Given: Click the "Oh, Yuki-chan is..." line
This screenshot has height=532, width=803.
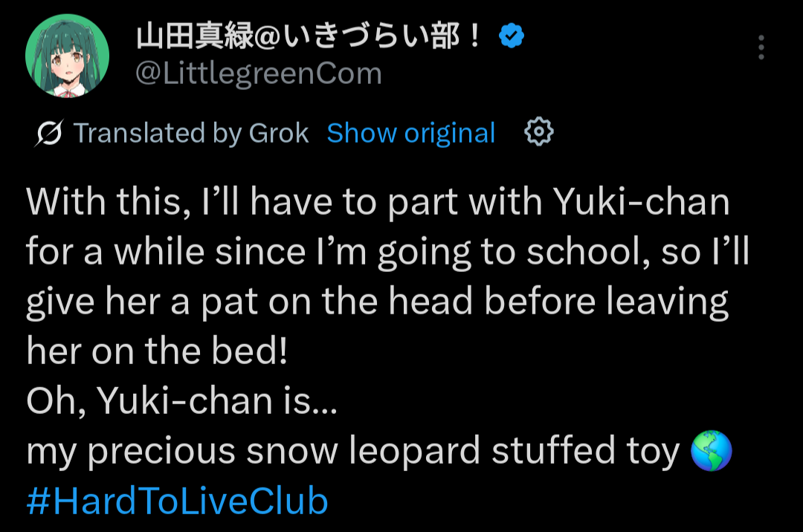Looking at the screenshot, I should click(x=181, y=402).
